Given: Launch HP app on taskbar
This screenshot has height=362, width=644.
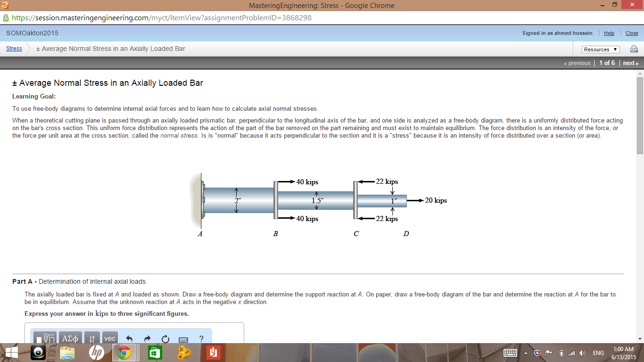Looking at the screenshot, I should (x=97, y=353).
